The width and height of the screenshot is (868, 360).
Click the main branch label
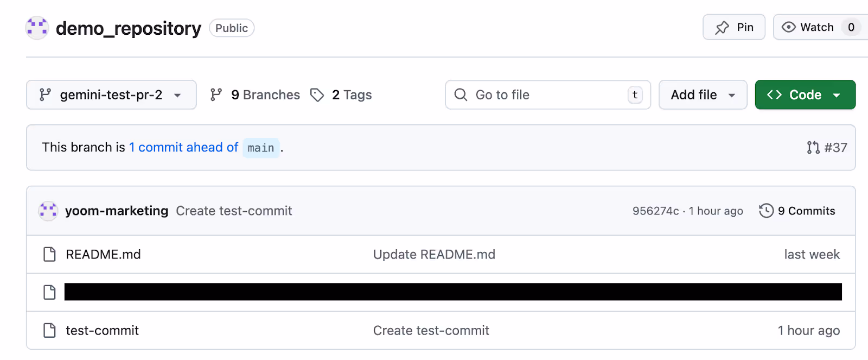(x=261, y=148)
